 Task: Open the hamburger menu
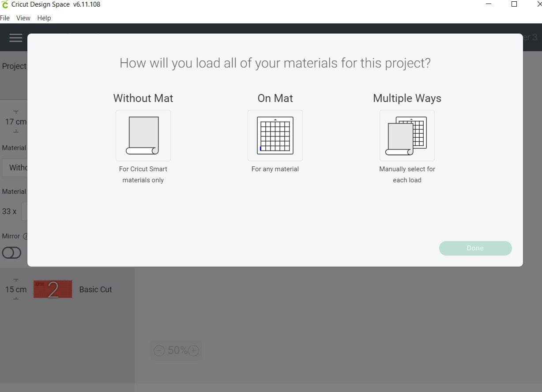tap(16, 38)
